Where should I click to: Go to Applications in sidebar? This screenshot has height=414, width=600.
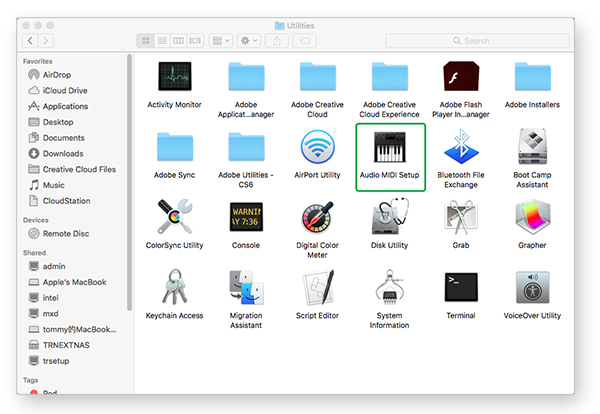(x=73, y=106)
